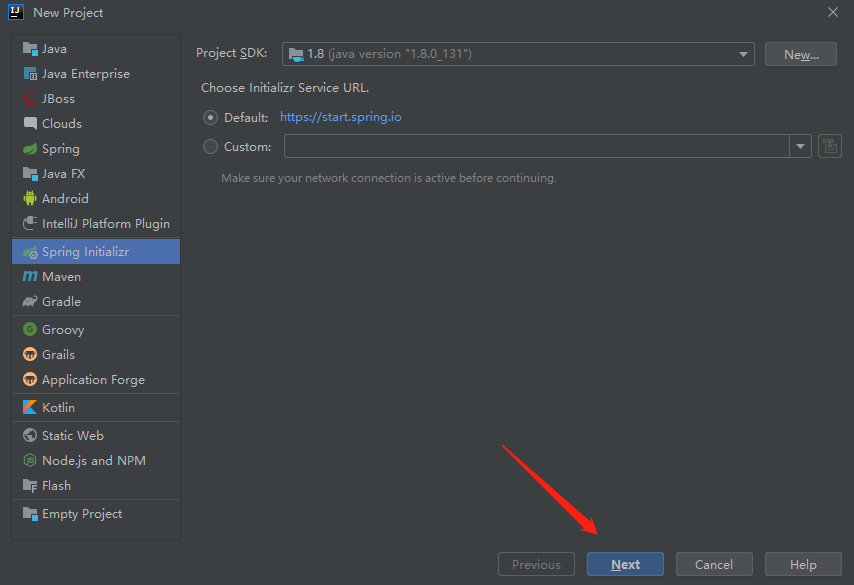Choose the JBoss icon in sidebar
Screen dimensions: 854x585
[29, 98]
